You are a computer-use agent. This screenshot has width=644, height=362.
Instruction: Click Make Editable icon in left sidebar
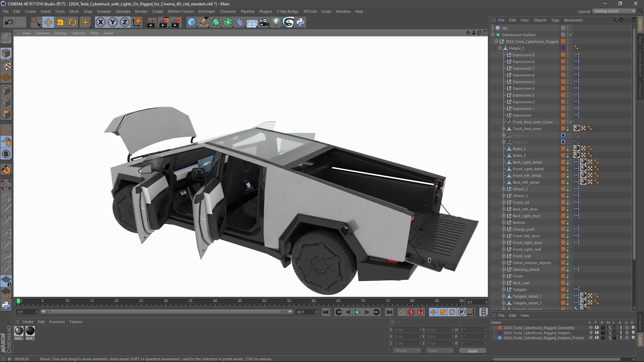point(6,39)
